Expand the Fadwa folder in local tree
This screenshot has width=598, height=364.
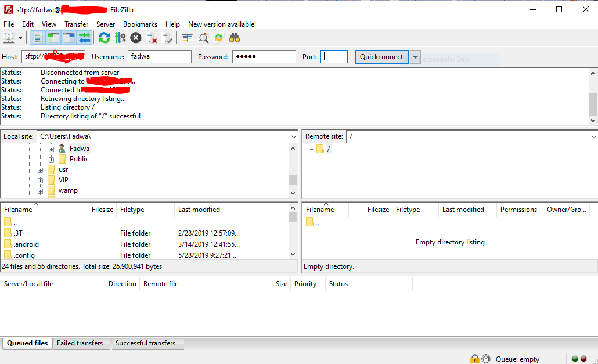[x=51, y=149]
